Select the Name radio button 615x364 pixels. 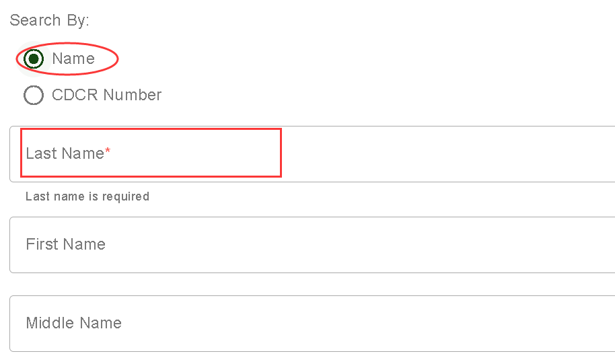point(34,59)
